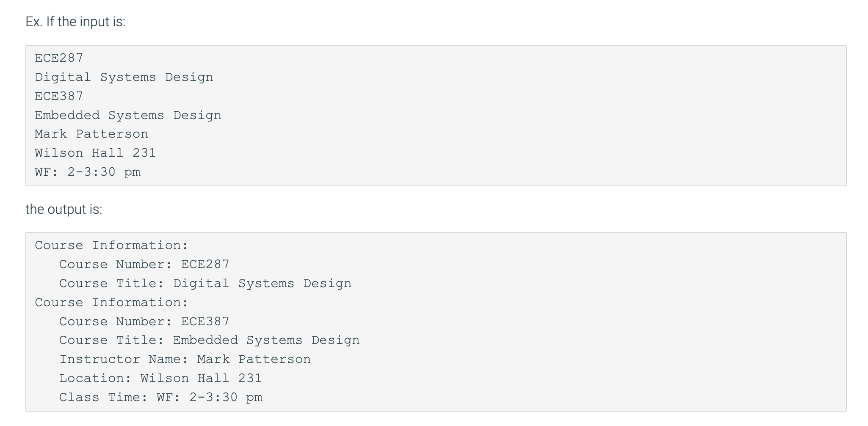Click the ECE287 input line

(59, 58)
